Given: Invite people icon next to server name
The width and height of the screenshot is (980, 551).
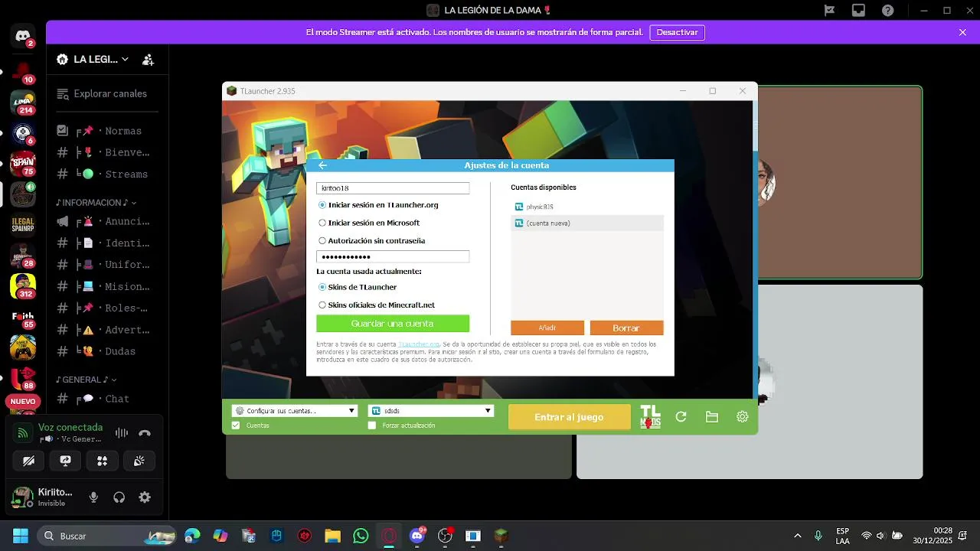Looking at the screenshot, I should [149, 60].
